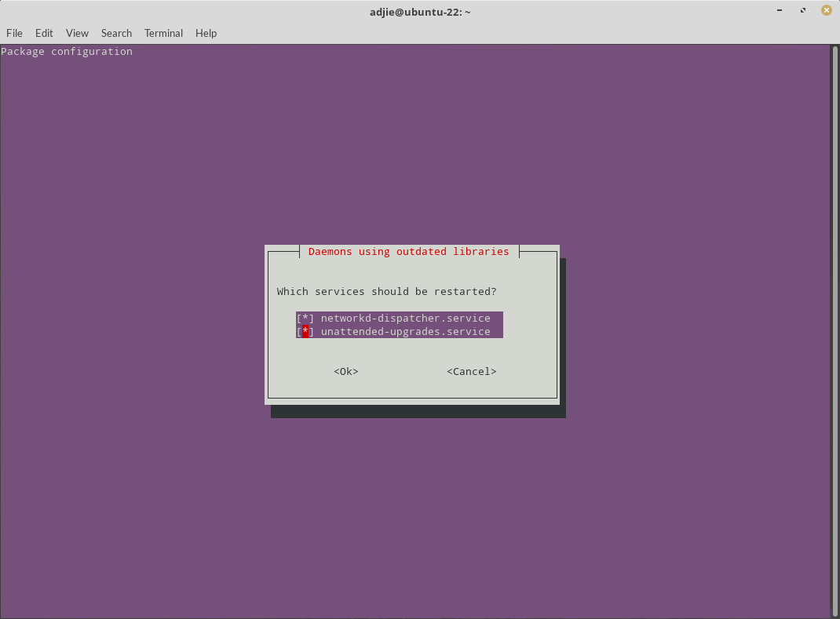Open the File menu
This screenshot has height=619, width=840.
(14, 33)
